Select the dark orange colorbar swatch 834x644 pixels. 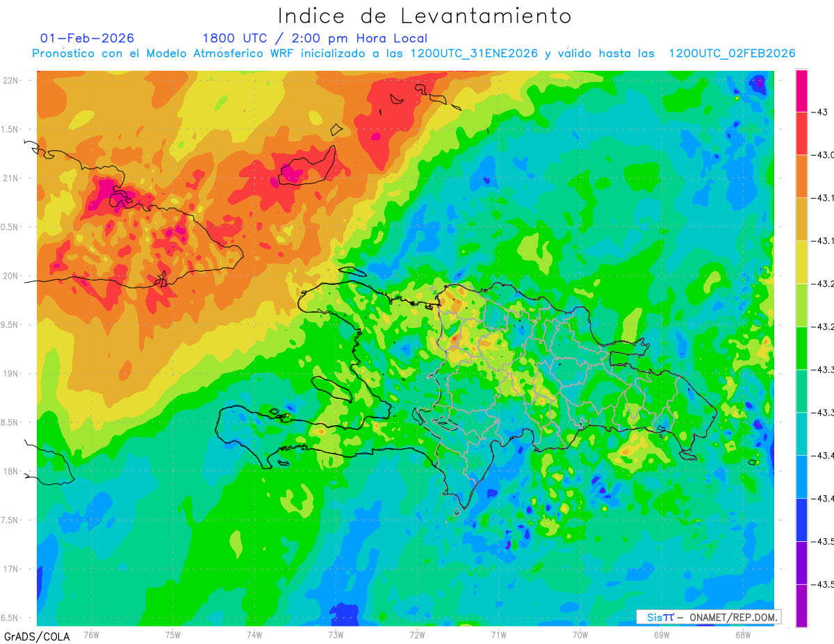pos(801,176)
